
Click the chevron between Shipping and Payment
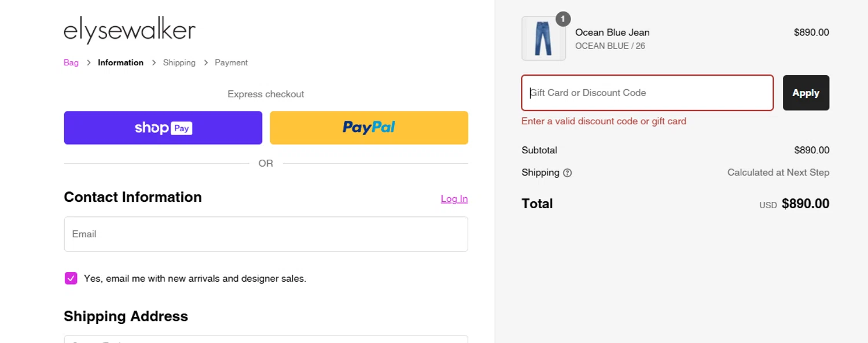(205, 62)
